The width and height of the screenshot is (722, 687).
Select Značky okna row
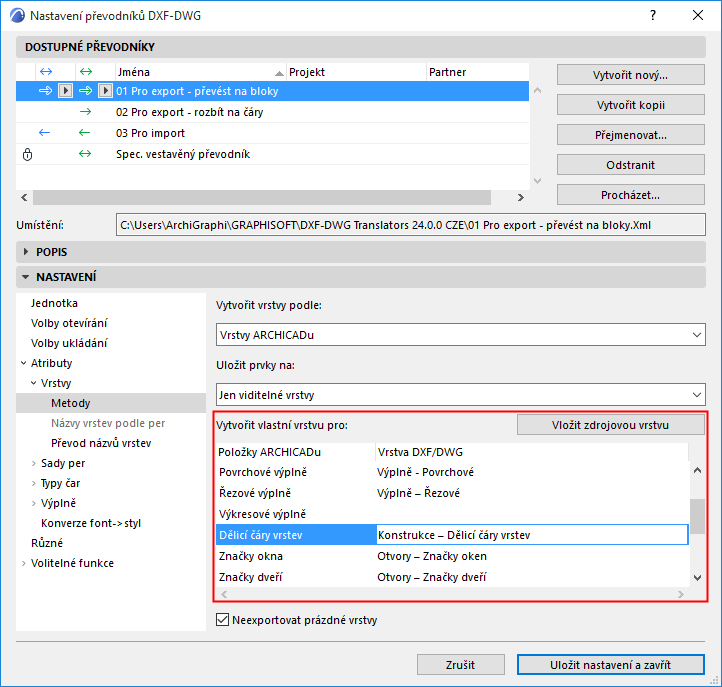pos(452,556)
